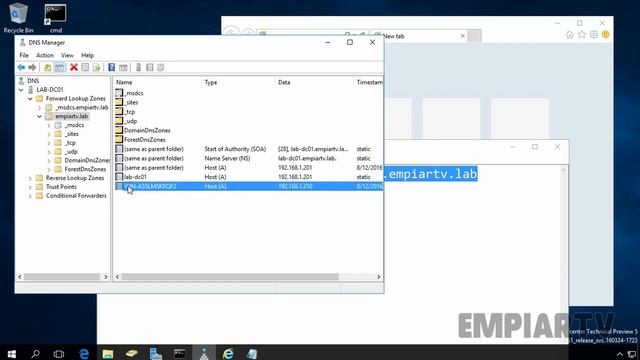Click the Up one level folder icon

(48, 67)
